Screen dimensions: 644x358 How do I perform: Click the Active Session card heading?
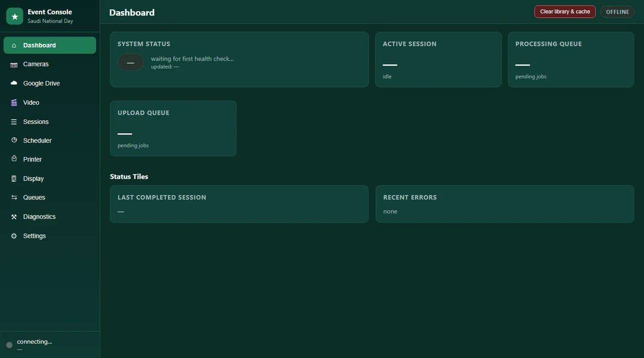(410, 44)
